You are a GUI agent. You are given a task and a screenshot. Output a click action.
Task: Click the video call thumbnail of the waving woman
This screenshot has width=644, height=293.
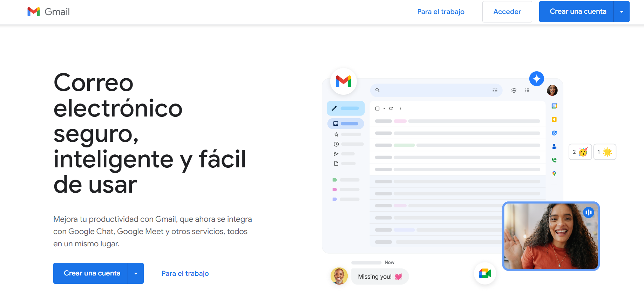[551, 236]
